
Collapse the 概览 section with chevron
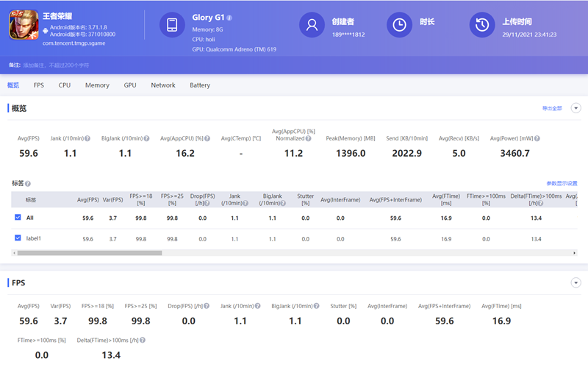[x=576, y=108]
